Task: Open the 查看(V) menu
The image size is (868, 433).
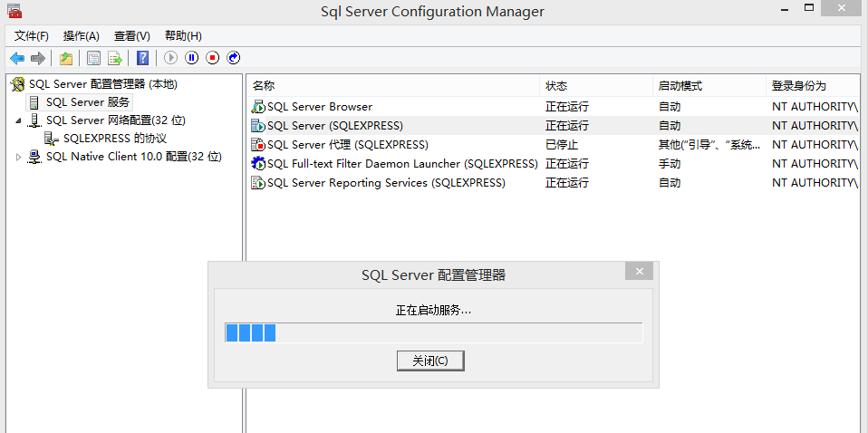Action: click(x=132, y=36)
